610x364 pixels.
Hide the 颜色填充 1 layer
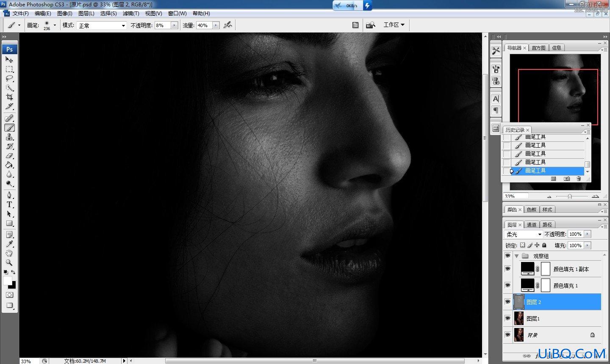[x=507, y=285]
